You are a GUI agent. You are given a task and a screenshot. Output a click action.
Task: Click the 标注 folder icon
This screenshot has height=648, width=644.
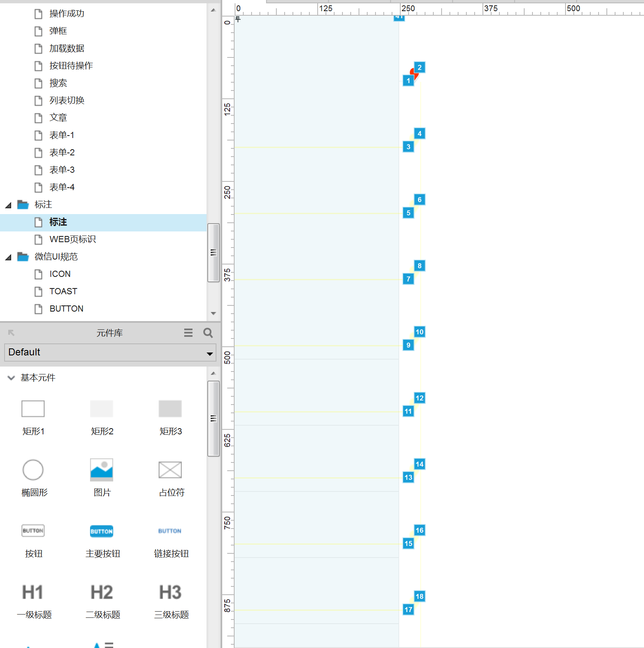23,205
